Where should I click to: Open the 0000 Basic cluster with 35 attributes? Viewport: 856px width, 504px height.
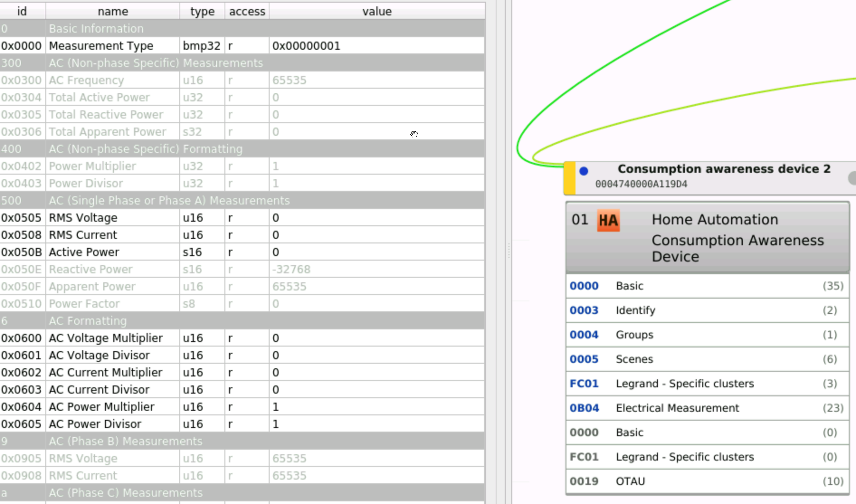pos(707,286)
